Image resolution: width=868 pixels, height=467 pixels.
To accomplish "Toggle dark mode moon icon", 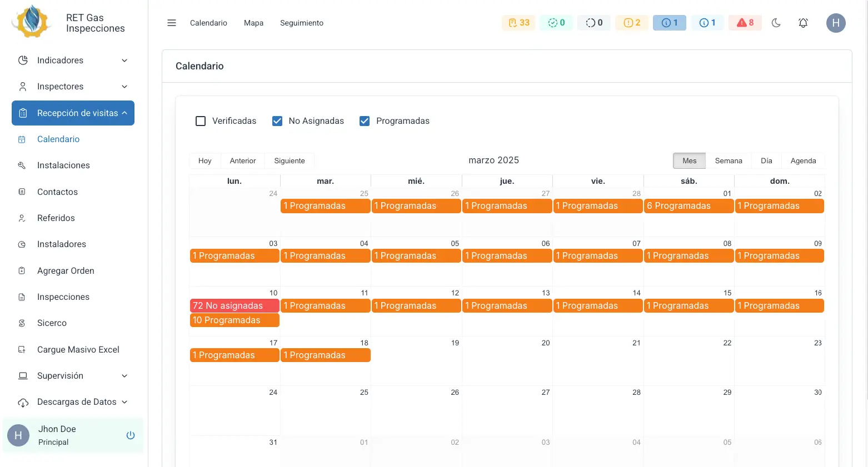I will 776,23.
